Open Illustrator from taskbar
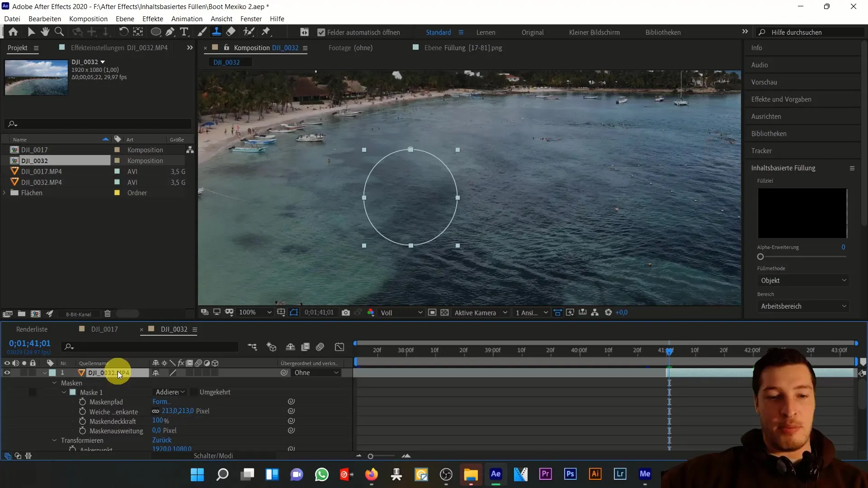The height and width of the screenshot is (488, 868). click(x=595, y=474)
